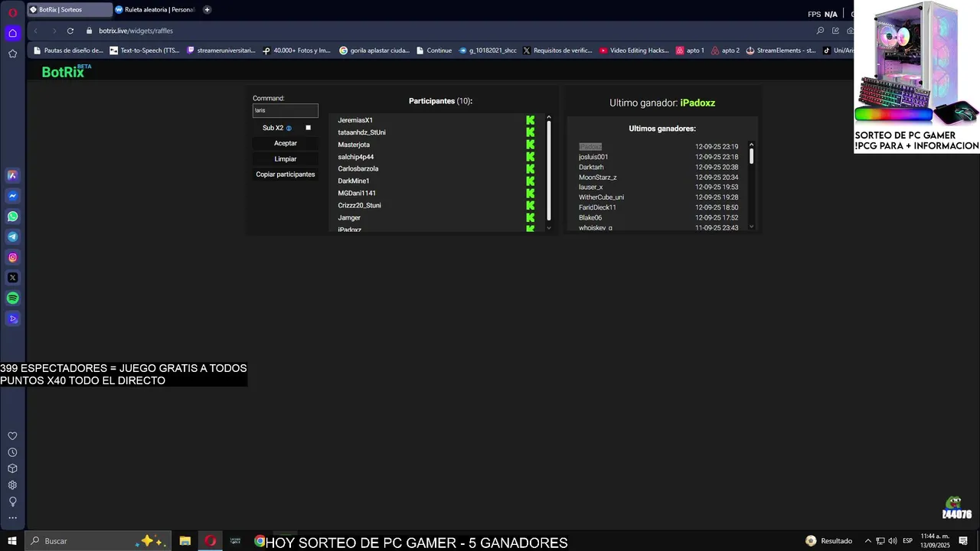Open Telegram from the sidebar

click(12, 237)
